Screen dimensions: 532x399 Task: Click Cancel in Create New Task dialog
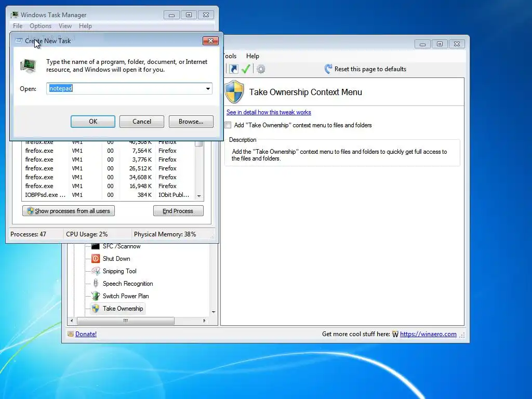142,122
